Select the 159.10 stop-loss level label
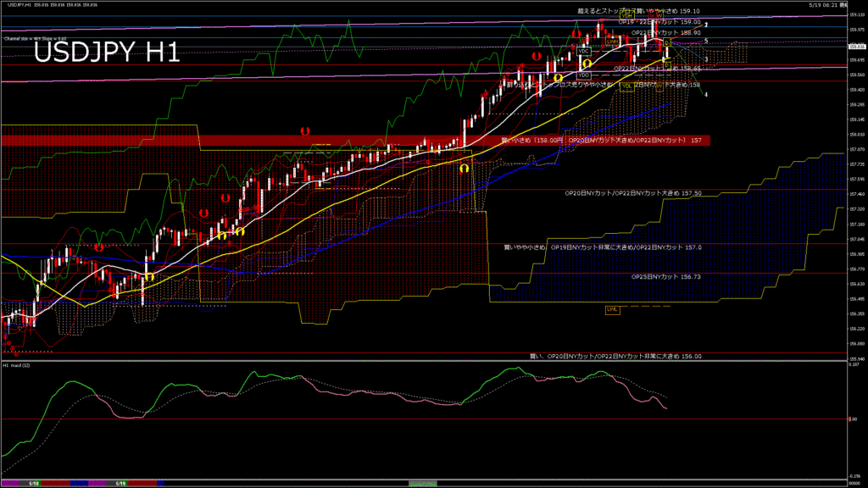This screenshot has height=488, width=868. (x=639, y=11)
